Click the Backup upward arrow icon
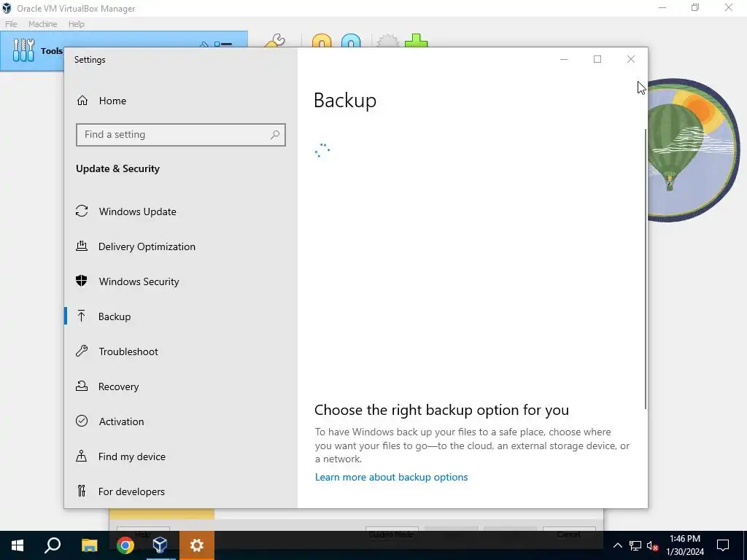 coord(82,316)
